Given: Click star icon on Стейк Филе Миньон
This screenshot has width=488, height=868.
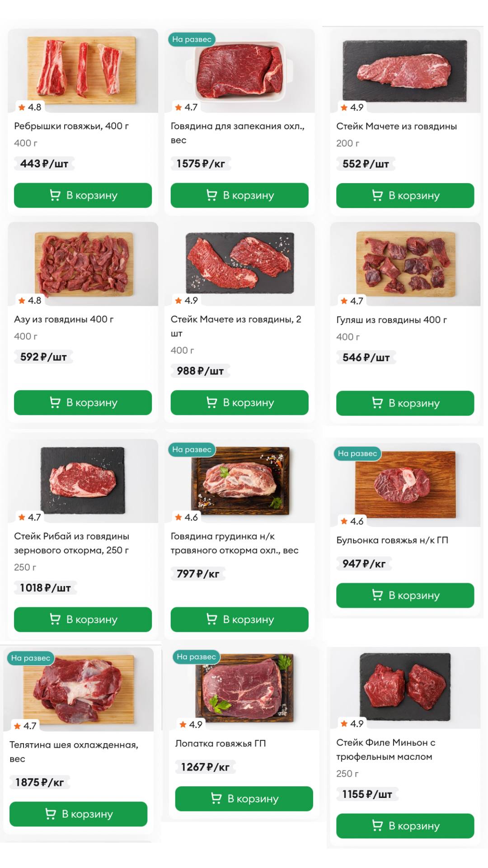Looking at the screenshot, I should (x=344, y=724).
